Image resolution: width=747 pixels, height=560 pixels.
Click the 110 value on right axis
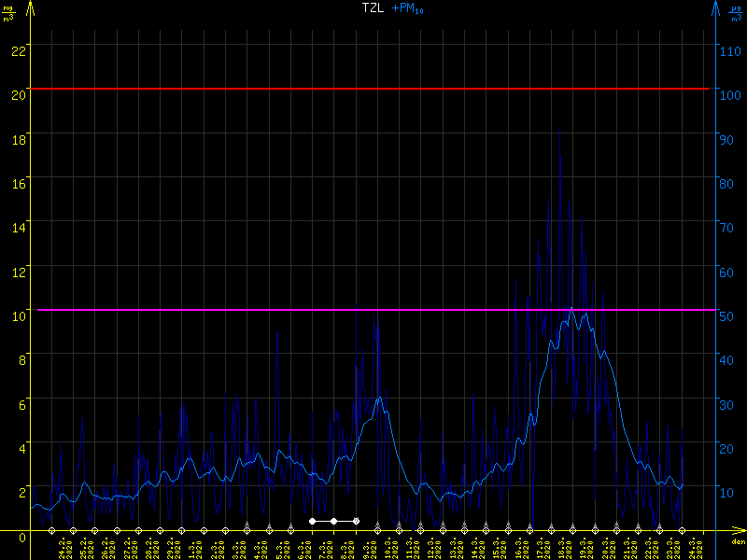(x=733, y=50)
